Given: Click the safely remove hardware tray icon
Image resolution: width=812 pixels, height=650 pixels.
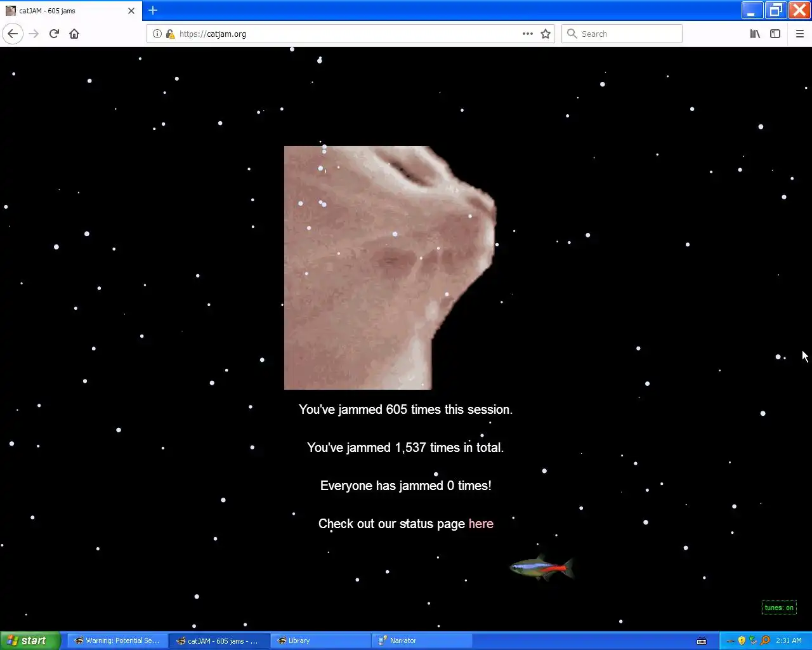Looking at the screenshot, I should pos(753,640).
